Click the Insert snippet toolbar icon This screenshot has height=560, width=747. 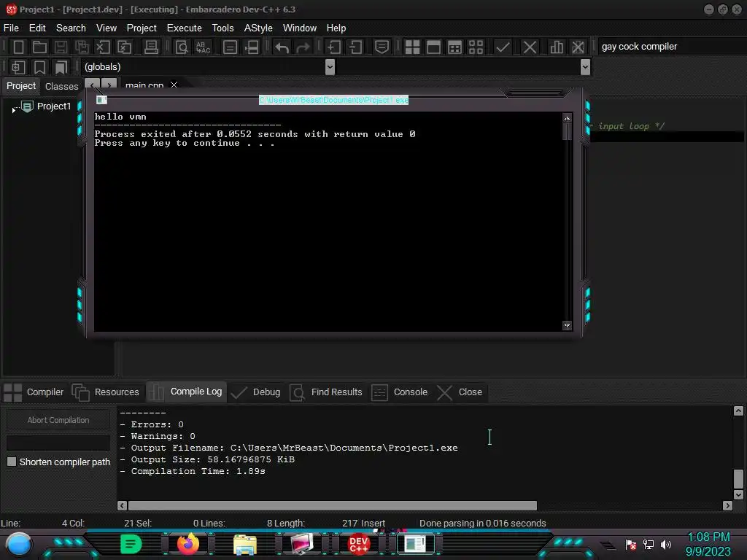(x=18, y=67)
